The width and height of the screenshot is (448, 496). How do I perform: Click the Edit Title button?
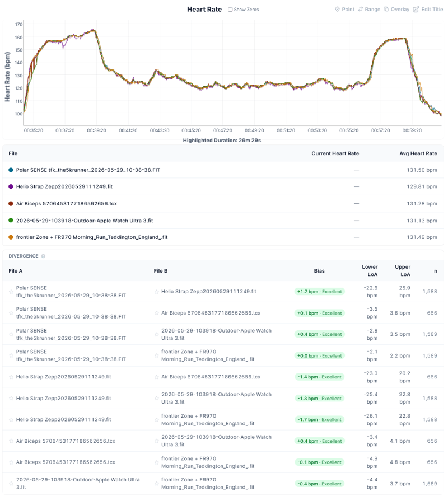(x=428, y=10)
